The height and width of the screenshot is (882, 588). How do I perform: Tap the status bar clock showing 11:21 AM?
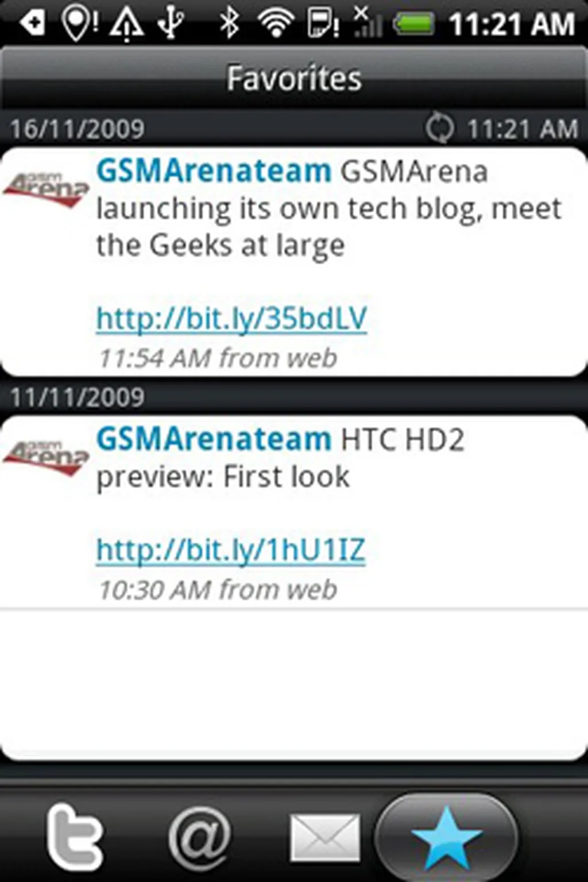[x=511, y=24]
